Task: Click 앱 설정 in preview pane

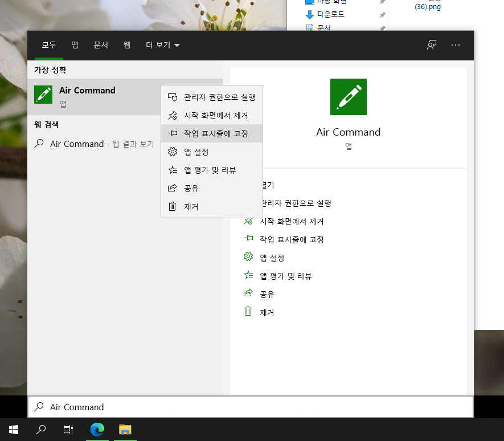Action: (272, 258)
